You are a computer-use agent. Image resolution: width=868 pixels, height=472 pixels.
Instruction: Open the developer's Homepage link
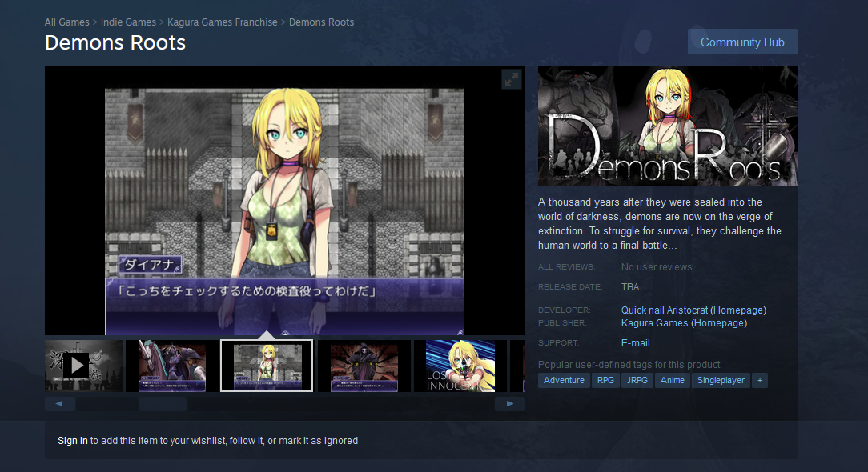pos(738,310)
